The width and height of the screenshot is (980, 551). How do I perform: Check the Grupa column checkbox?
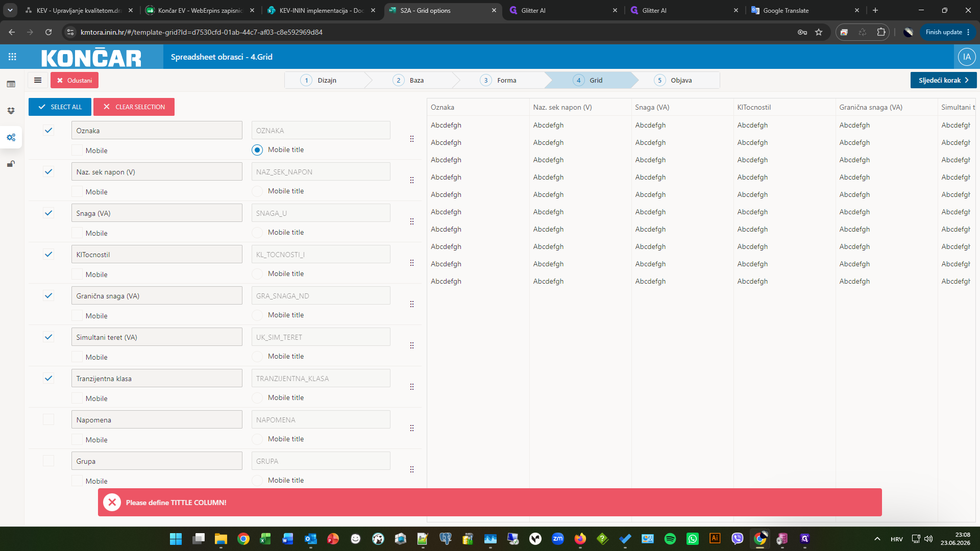(48, 461)
